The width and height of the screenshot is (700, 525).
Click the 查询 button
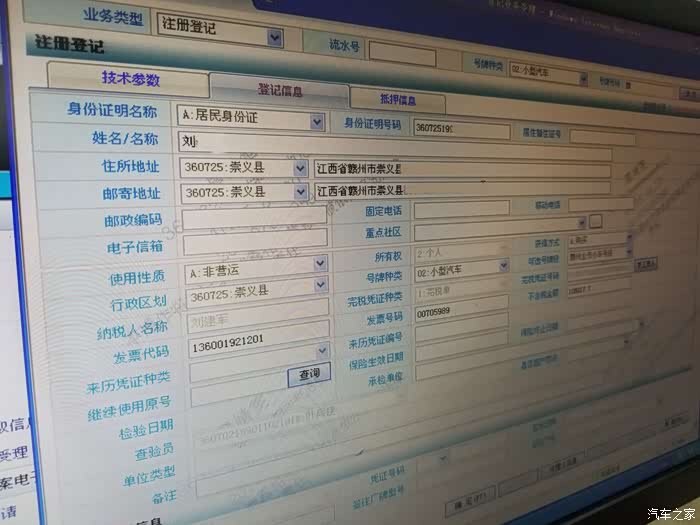[309, 374]
